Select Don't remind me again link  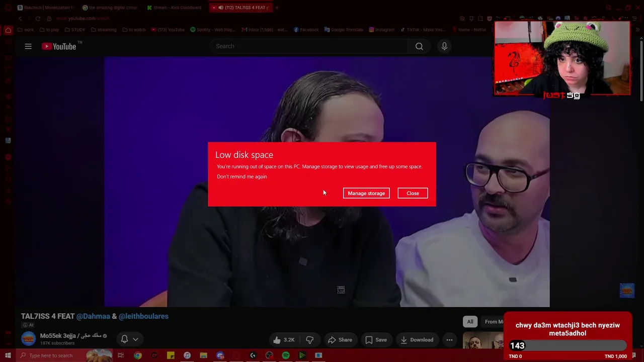point(242,176)
